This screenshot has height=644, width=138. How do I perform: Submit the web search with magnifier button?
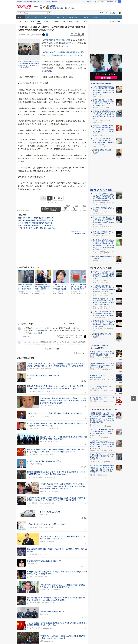click(x=120, y=2)
